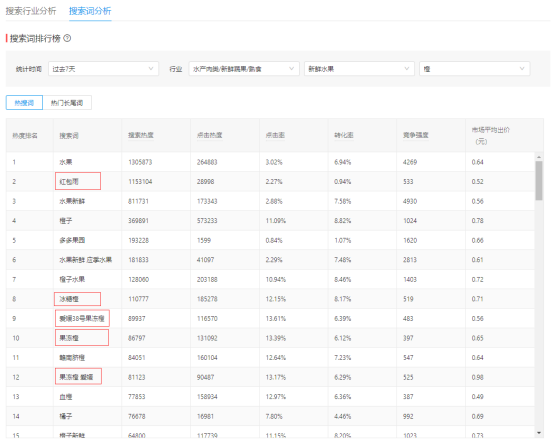
Task: Click the search heat value 1153104
Action: coord(140,182)
